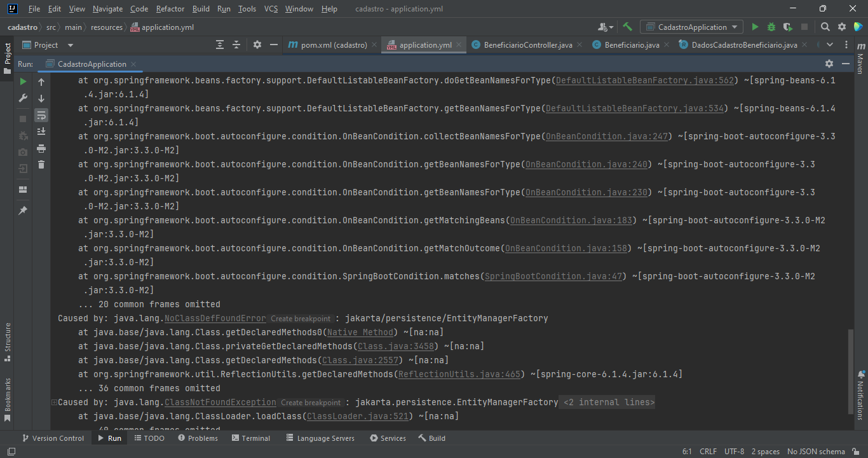Expand all in Project panel
This screenshot has width=868, height=458.
click(220, 45)
